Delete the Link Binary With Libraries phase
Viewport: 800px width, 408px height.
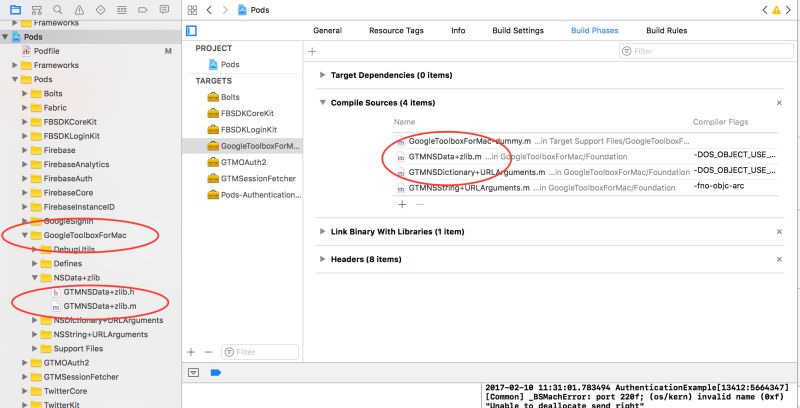point(779,232)
